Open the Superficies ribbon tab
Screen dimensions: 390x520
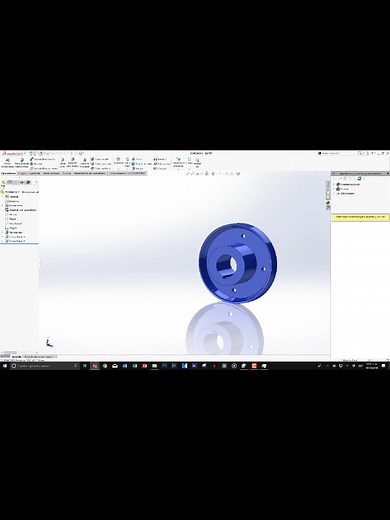pos(34,173)
